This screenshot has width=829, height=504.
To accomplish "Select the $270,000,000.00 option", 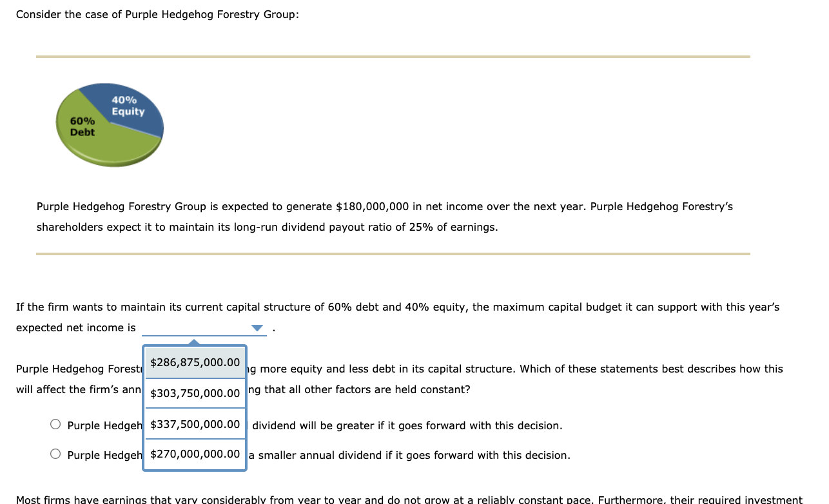I will [194, 454].
